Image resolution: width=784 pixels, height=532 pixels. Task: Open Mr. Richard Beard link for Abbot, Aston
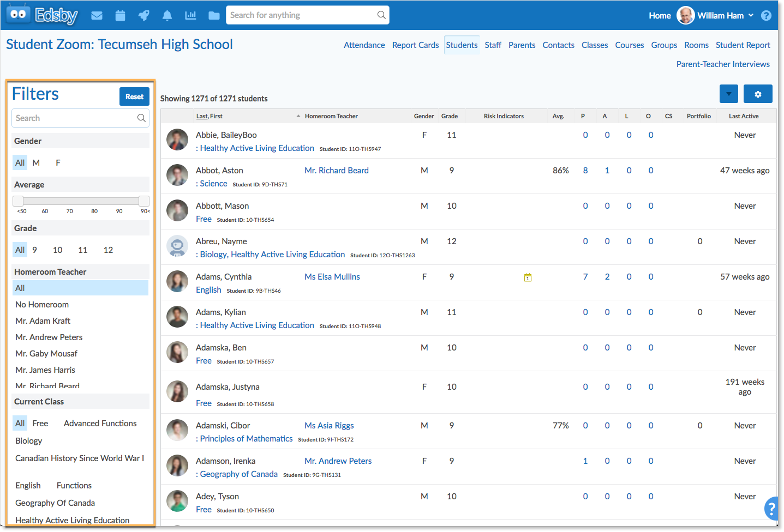coord(337,171)
